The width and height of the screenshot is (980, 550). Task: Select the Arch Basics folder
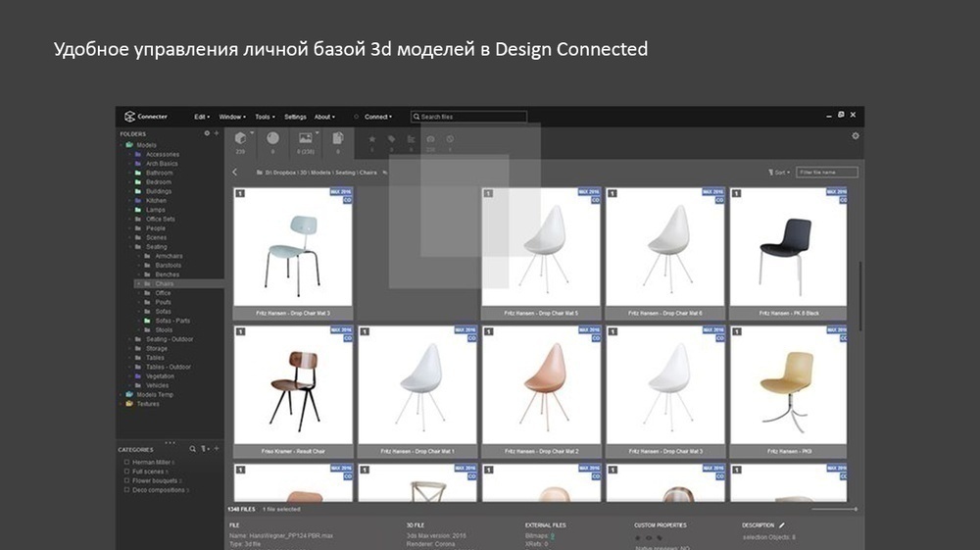pyautogui.click(x=162, y=164)
